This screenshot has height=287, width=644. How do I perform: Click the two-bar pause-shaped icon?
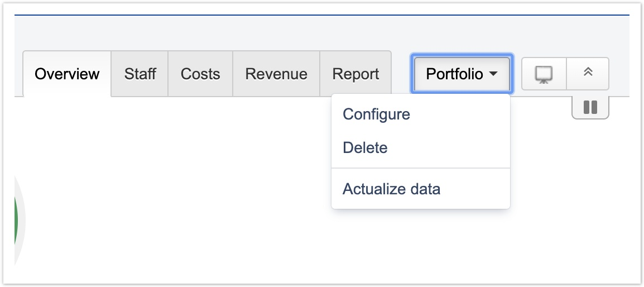click(x=590, y=107)
